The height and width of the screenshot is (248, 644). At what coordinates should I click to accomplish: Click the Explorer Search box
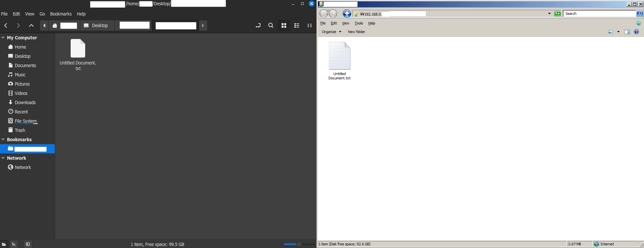[x=599, y=14]
